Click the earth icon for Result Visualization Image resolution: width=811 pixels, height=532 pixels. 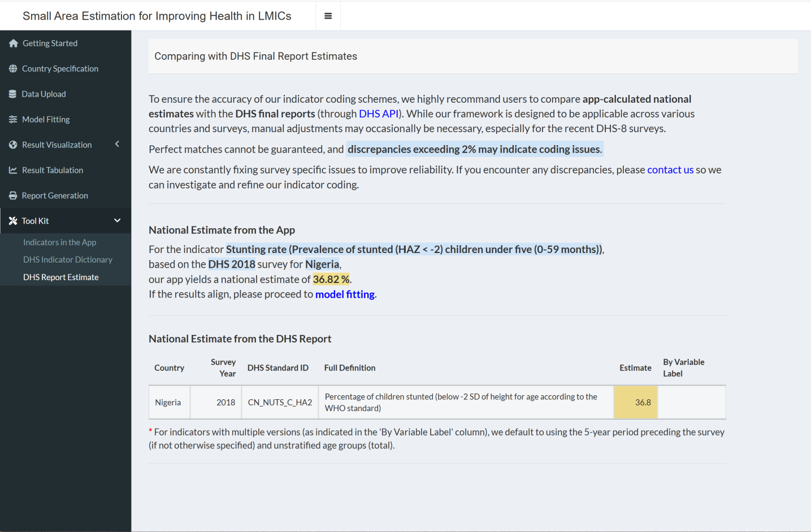click(x=13, y=145)
